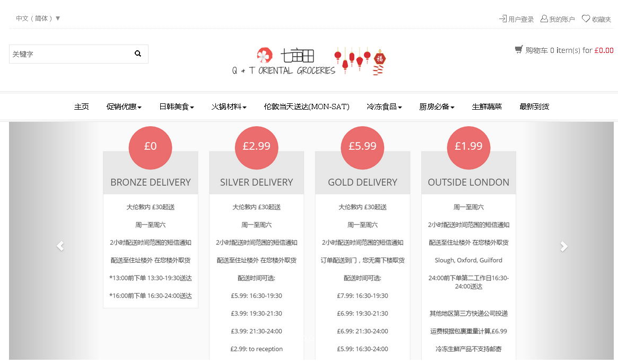Click the £0 Bronze Delivery price circle
618x364 pixels.
pyautogui.click(x=151, y=146)
